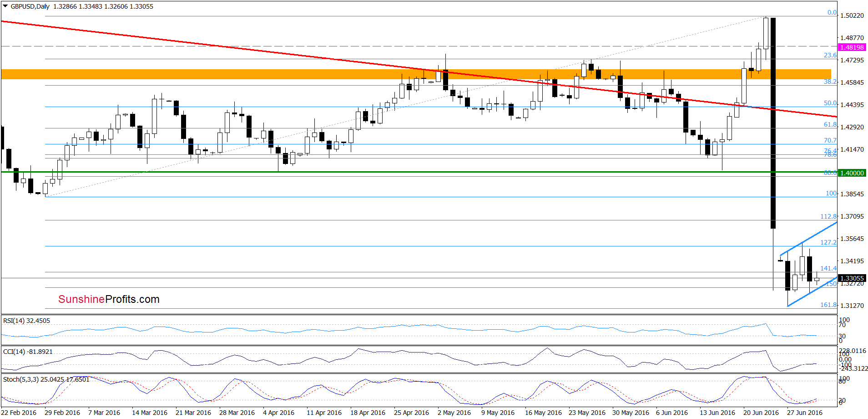Select the 61.8 Fibonacci level label
This screenshot has height=419, width=868.
(830, 124)
